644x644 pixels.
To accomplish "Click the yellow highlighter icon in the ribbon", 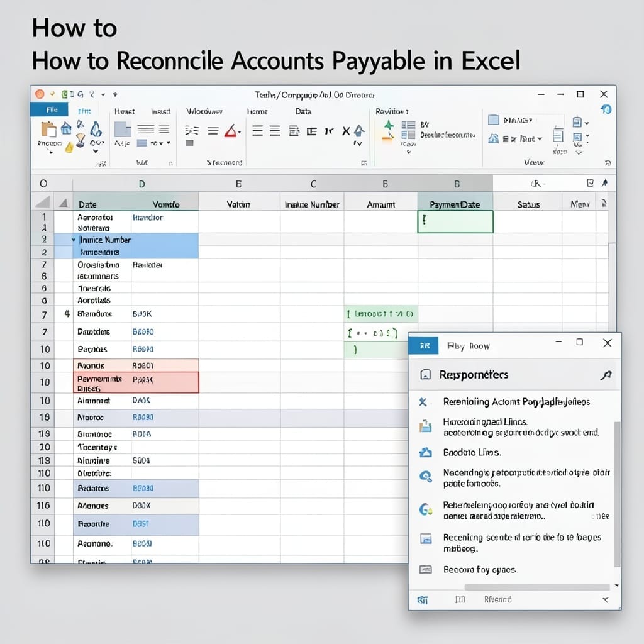I will pyautogui.click(x=69, y=147).
